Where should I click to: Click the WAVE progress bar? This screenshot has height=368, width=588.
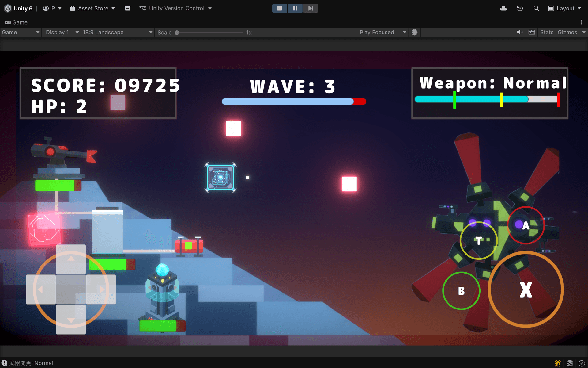[294, 102]
